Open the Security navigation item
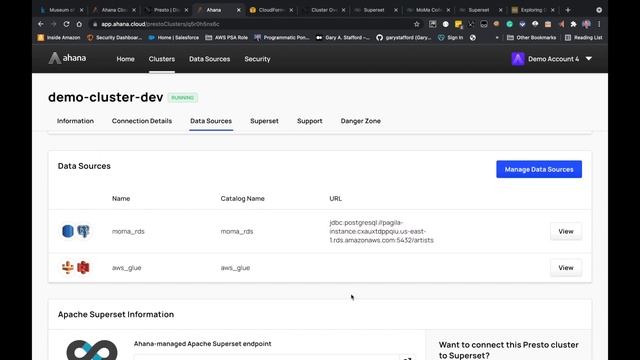The width and height of the screenshot is (640, 360). [x=257, y=59]
